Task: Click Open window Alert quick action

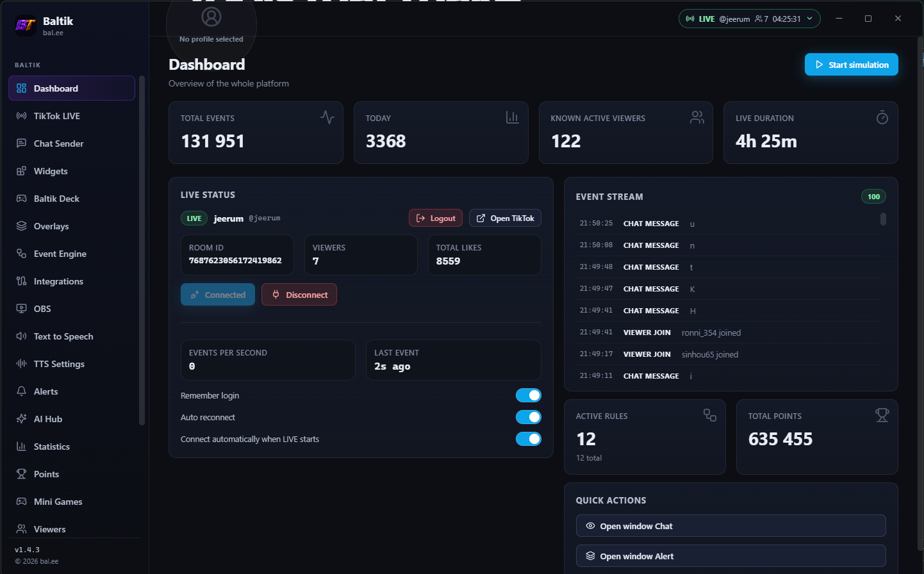Action: 731,556
